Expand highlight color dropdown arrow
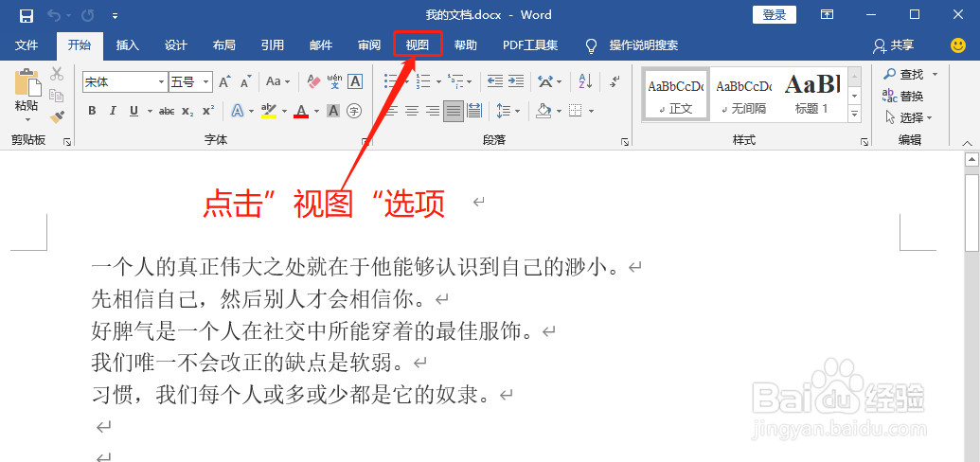Image resolution: width=980 pixels, height=462 pixels. 284,112
